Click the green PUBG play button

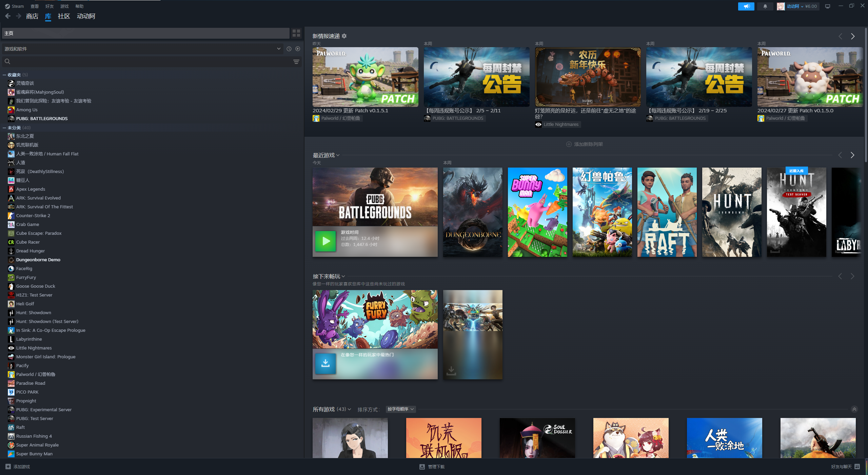point(325,241)
